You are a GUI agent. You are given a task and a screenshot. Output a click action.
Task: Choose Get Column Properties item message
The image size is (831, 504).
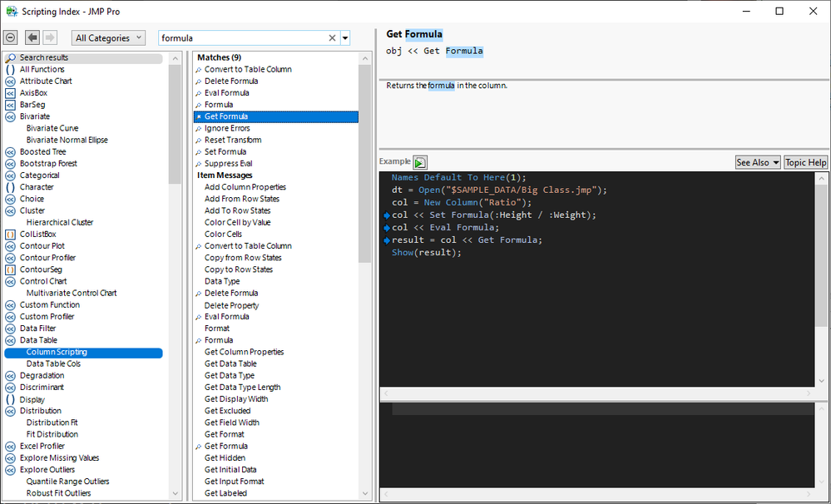244,352
